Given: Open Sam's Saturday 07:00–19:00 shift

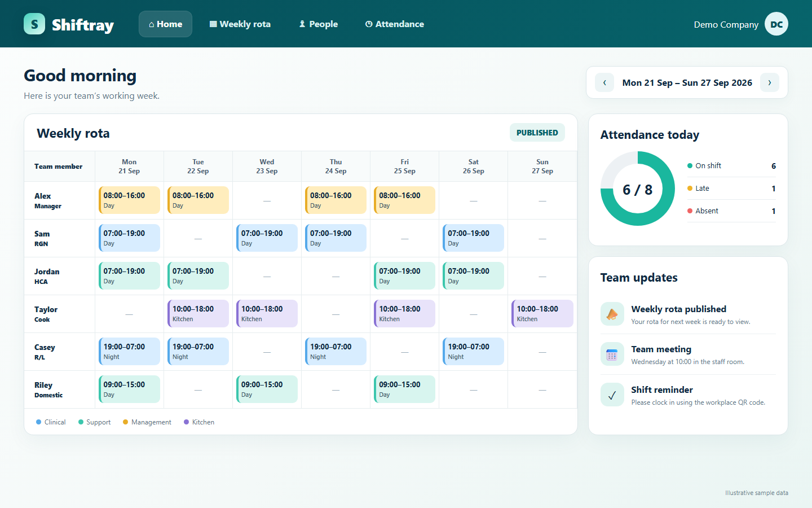Looking at the screenshot, I should 473,238.
